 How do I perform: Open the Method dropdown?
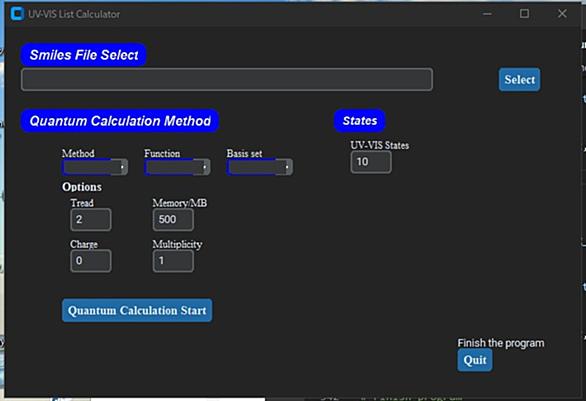[95, 167]
